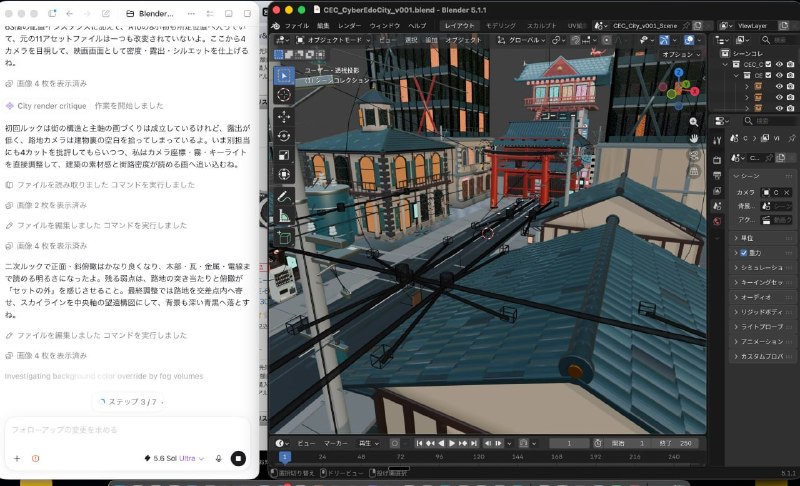Play the animation in reverse
Screen dimensions: 800x486
[441, 443]
